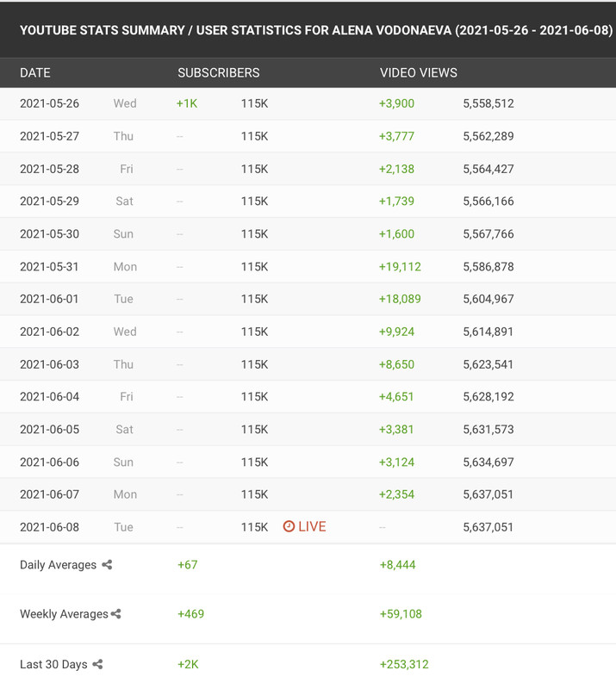Click the Daily Averages label
The width and height of the screenshot is (616, 689).
click(x=58, y=565)
